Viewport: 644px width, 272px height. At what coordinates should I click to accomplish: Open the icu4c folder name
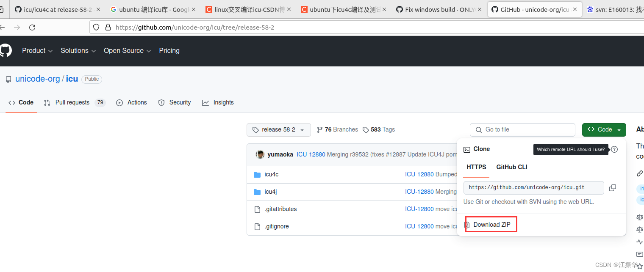point(272,175)
